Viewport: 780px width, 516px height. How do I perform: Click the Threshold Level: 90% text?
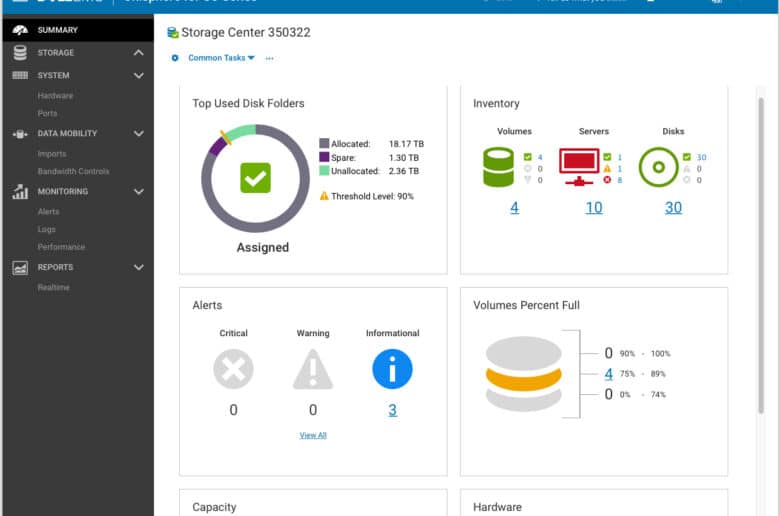point(373,196)
